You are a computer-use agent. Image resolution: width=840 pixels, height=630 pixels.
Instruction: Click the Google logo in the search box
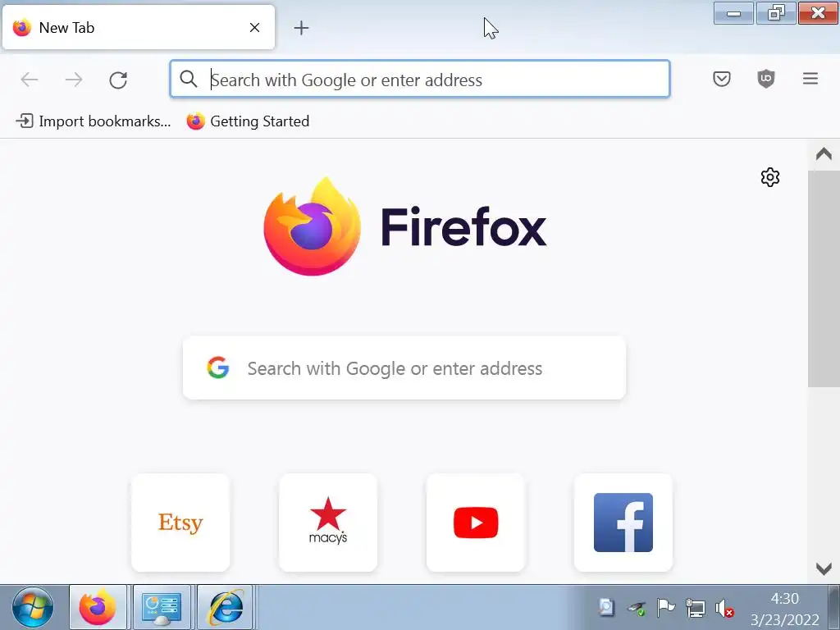[218, 368]
